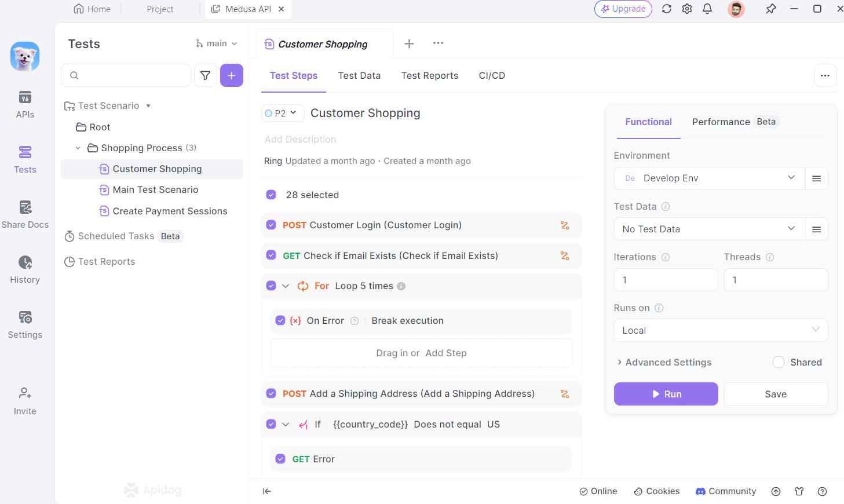Click the Threads input field
844x504 pixels.
tap(776, 280)
